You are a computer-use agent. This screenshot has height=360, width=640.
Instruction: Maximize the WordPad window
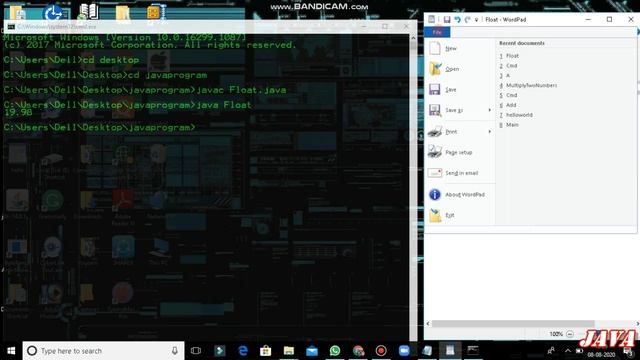pyautogui.click(x=609, y=19)
